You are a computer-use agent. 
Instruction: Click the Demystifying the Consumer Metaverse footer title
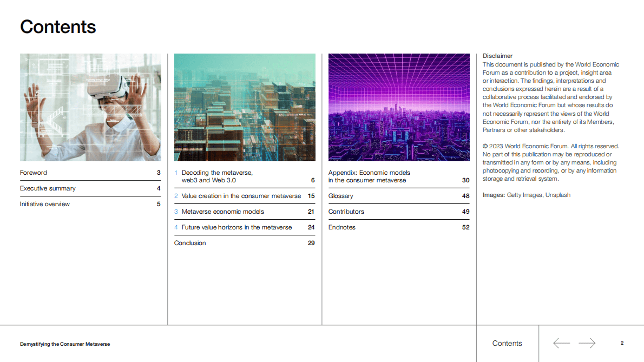click(65, 344)
